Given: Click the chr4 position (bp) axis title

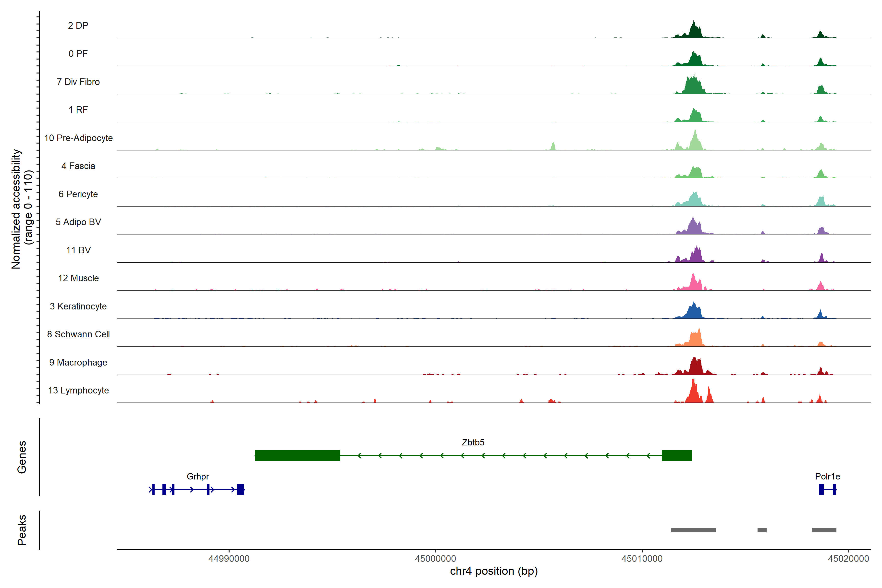Looking at the screenshot, I should (x=493, y=571).
